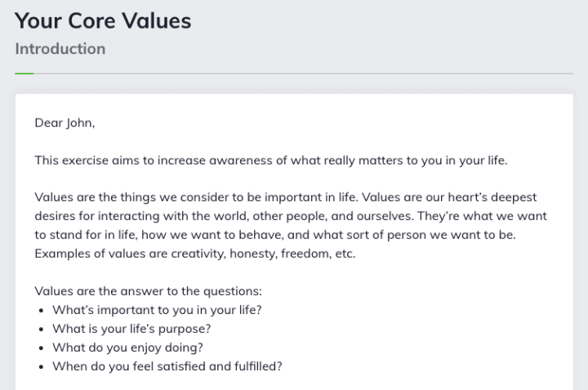
Task: Click the green filled progress bar segment
Action: [24, 74]
